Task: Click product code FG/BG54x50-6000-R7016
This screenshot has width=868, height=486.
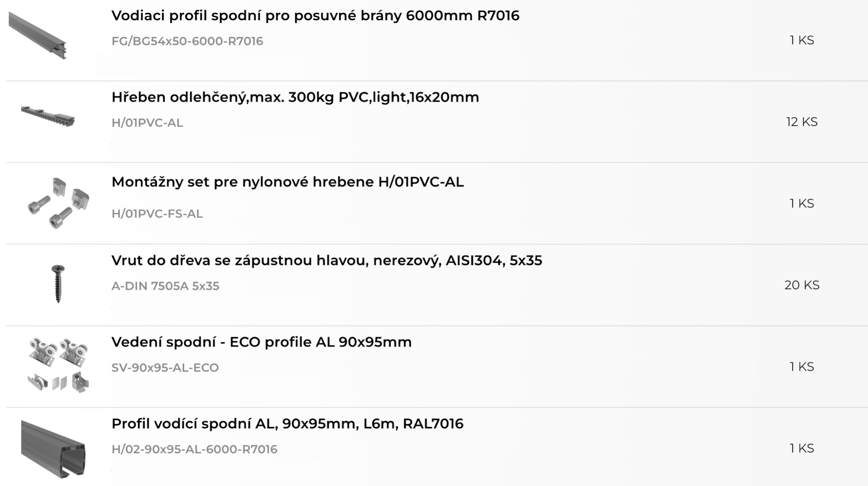Action: [x=187, y=41]
